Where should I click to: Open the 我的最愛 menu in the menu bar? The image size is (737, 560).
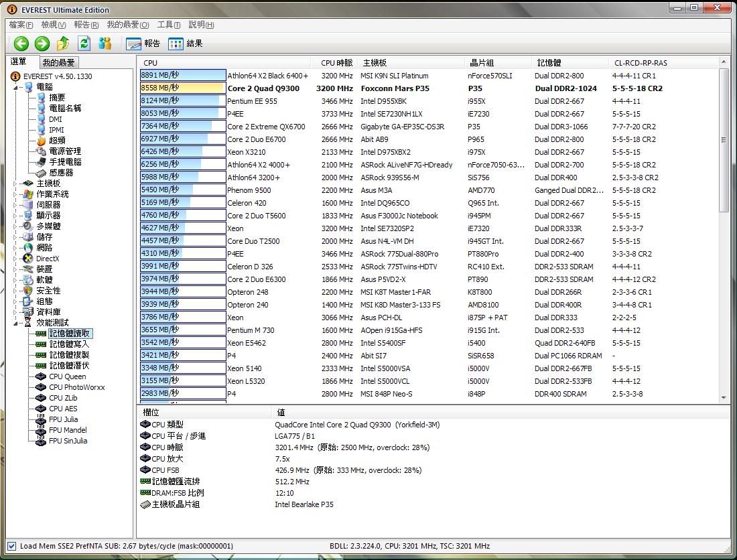pos(128,24)
